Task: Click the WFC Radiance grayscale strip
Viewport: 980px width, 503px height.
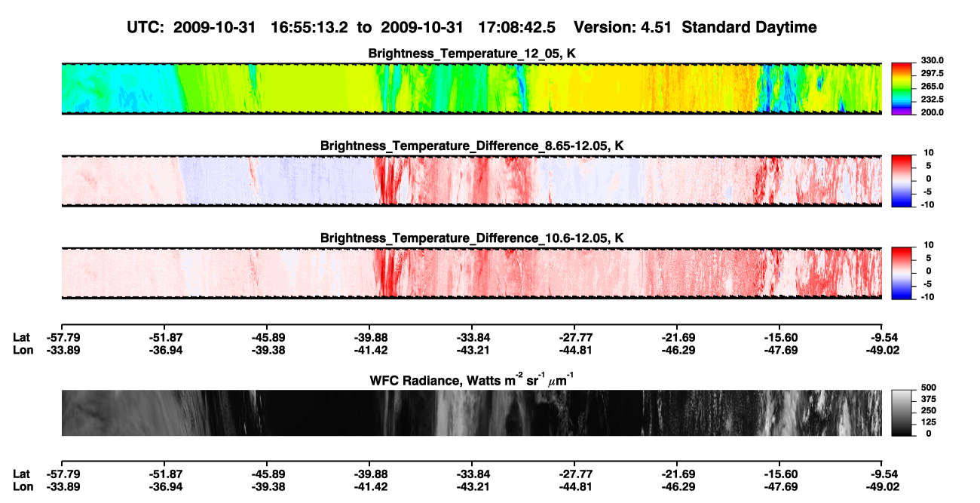Action: tap(471, 413)
